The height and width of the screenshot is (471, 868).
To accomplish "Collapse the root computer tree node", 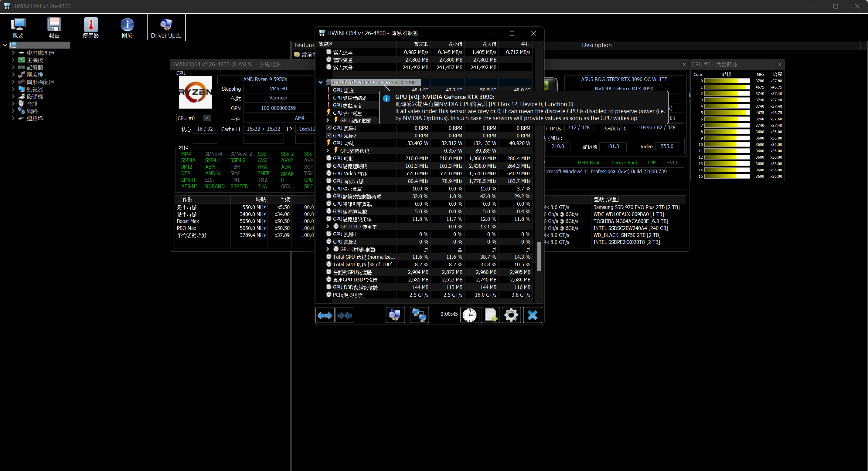I will point(5,45).
